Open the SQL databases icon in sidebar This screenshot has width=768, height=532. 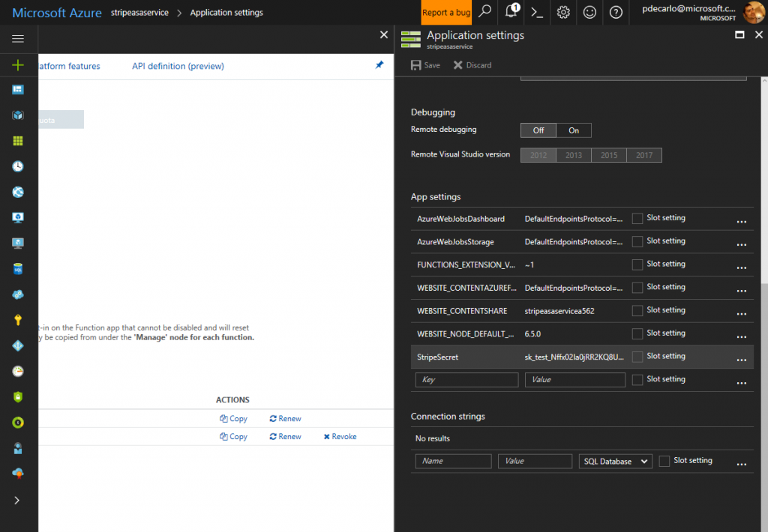coord(18,269)
